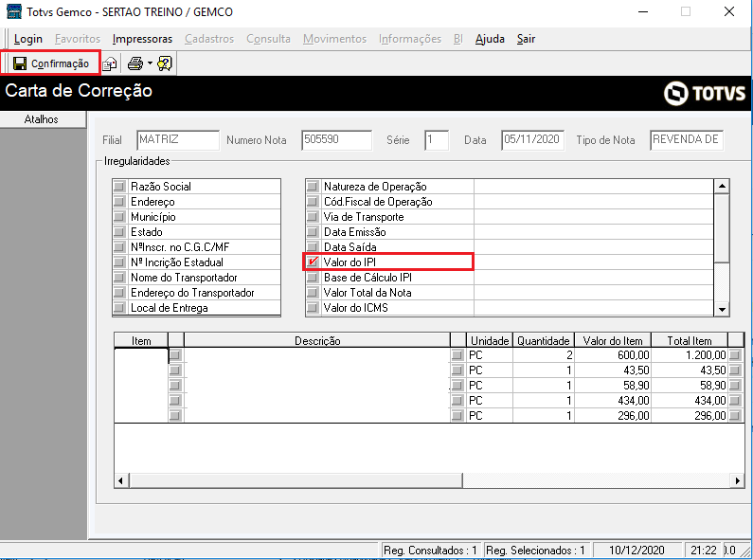Click the irregularities list scroll up arrow

[722, 187]
